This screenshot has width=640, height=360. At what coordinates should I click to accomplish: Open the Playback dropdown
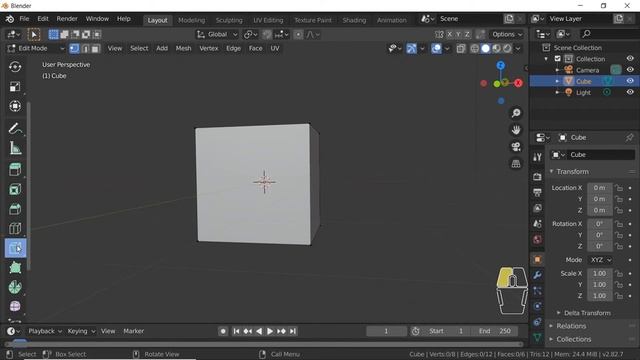(45, 331)
